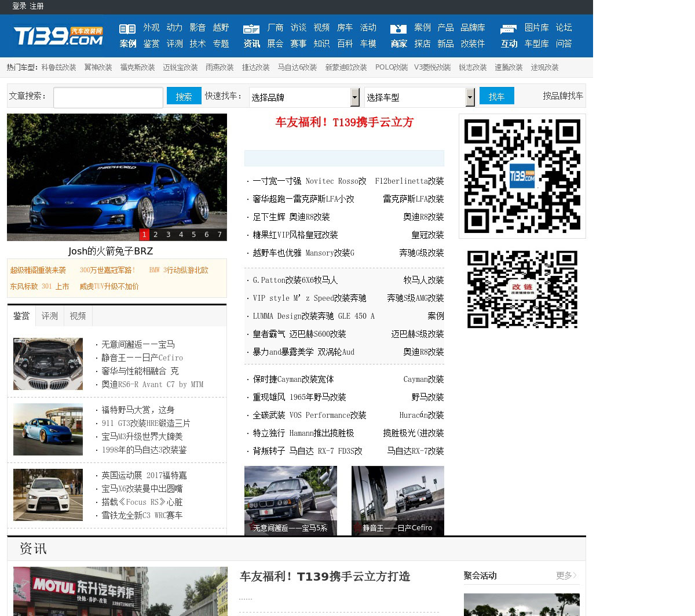Open article 足下生辉 奥迪R8改装
The image size is (695, 616).
pyautogui.click(x=291, y=217)
